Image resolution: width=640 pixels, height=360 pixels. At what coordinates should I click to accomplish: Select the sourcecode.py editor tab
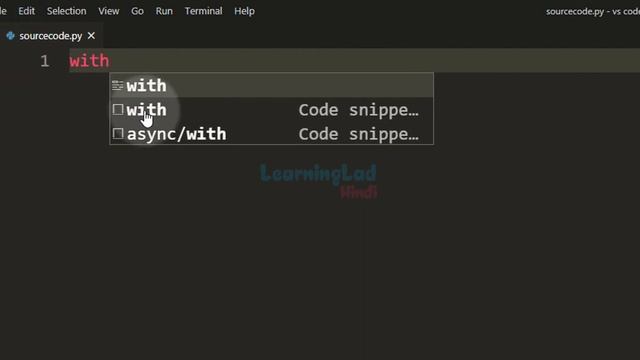[51, 36]
